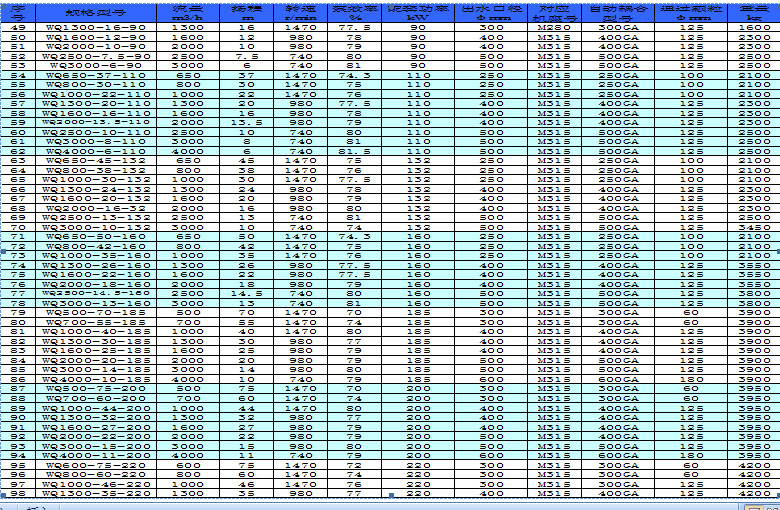Click model cell WQ1600-22-160
Screen dimensions: 780x510
pos(96,275)
